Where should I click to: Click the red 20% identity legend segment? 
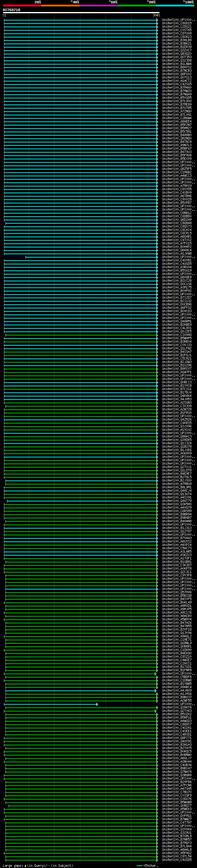[22, 6]
